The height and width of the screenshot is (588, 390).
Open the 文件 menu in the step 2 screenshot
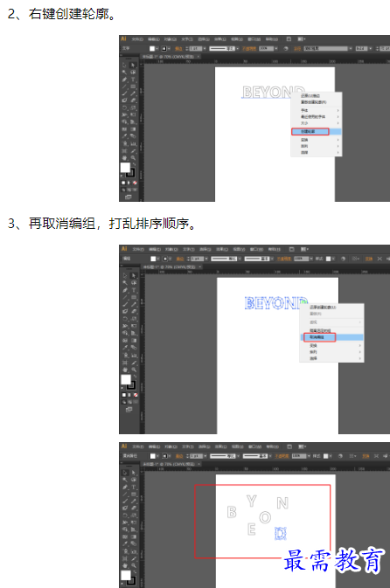coord(137,39)
